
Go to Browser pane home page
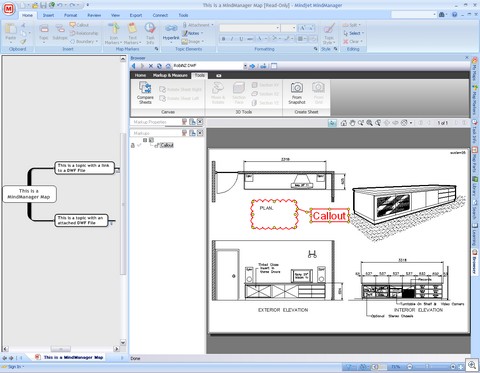pyautogui.click(x=168, y=66)
